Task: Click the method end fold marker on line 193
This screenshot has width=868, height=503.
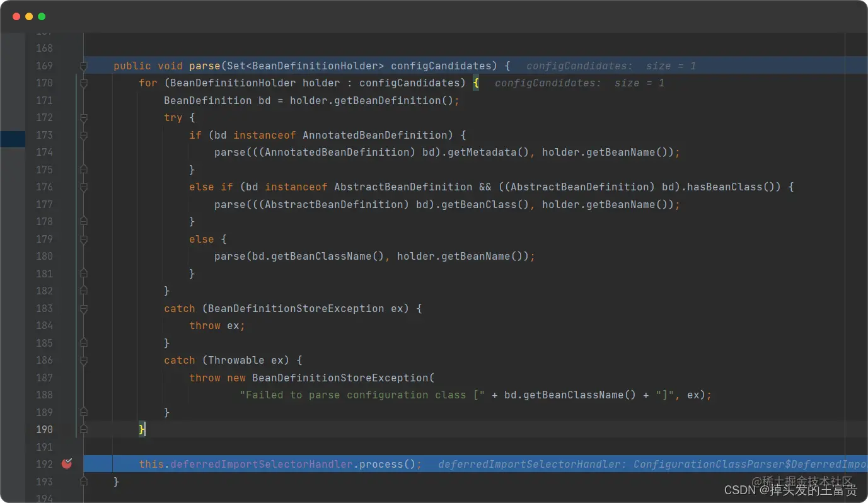Action: pyautogui.click(x=83, y=482)
